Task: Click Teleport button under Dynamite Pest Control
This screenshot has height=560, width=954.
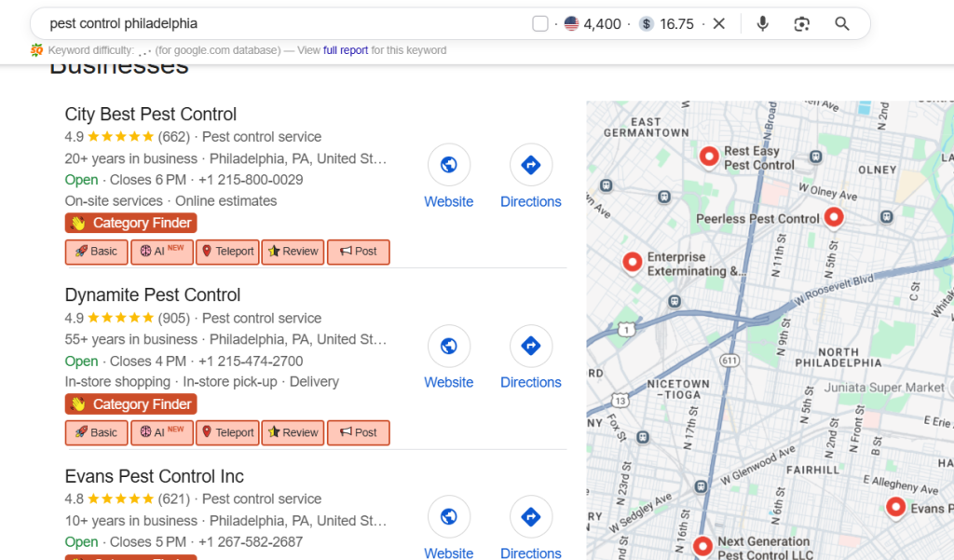Action: pyautogui.click(x=227, y=432)
